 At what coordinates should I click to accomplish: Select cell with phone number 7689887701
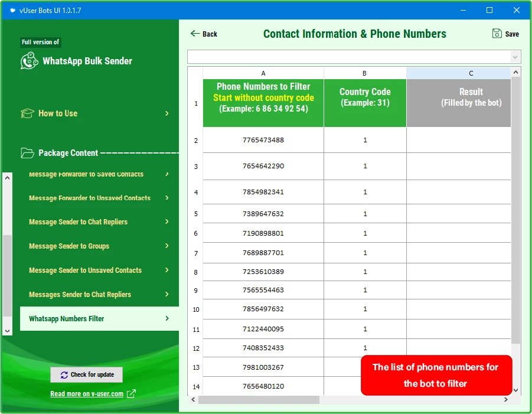pyautogui.click(x=263, y=253)
